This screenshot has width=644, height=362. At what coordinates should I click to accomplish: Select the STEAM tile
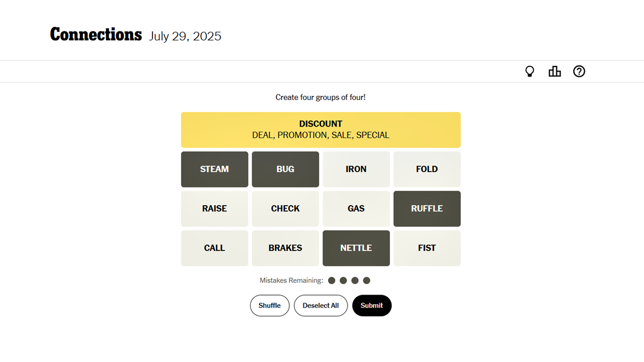click(x=214, y=169)
